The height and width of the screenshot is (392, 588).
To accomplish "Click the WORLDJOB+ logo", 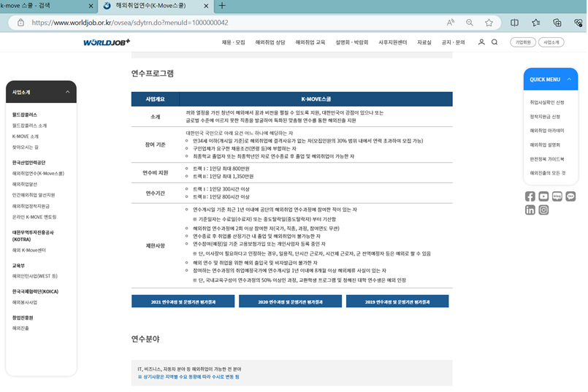I will 107,42.
